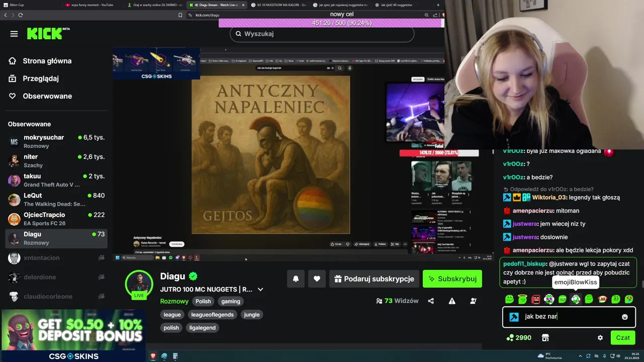The image size is (644, 362).
Task: Select the red angry emote
Action: [x=536, y=299]
